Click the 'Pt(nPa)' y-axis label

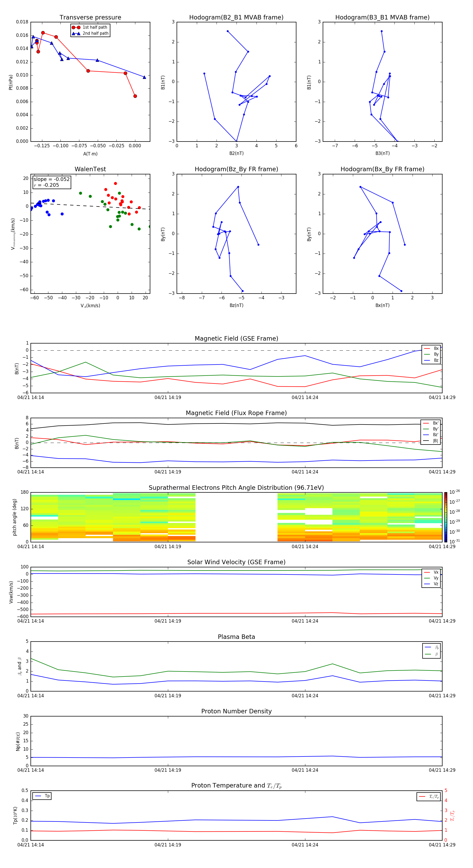[x=11, y=82]
